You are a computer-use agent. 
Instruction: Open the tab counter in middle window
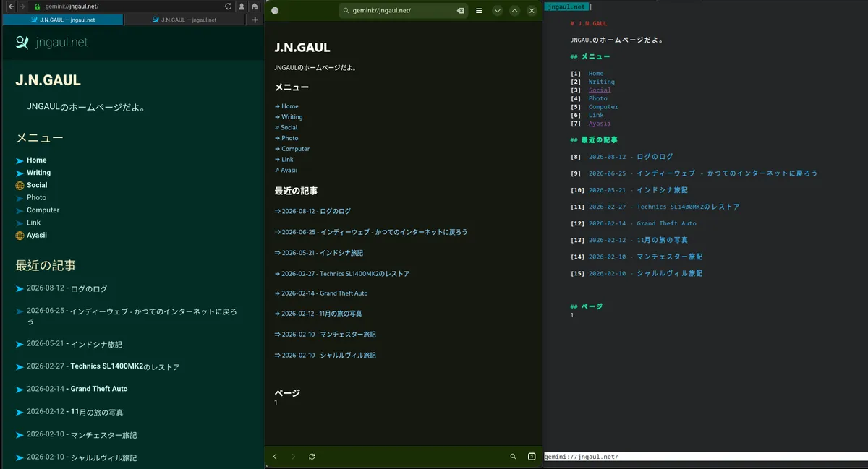click(532, 457)
